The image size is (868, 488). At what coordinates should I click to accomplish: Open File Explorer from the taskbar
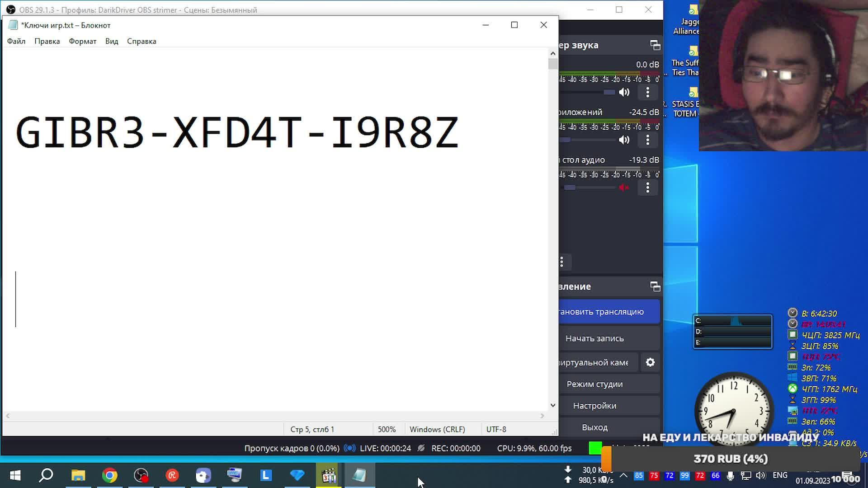(78, 475)
